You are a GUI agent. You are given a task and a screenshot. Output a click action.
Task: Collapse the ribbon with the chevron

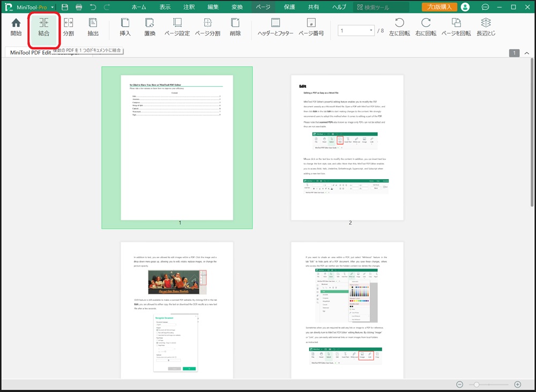[527, 53]
